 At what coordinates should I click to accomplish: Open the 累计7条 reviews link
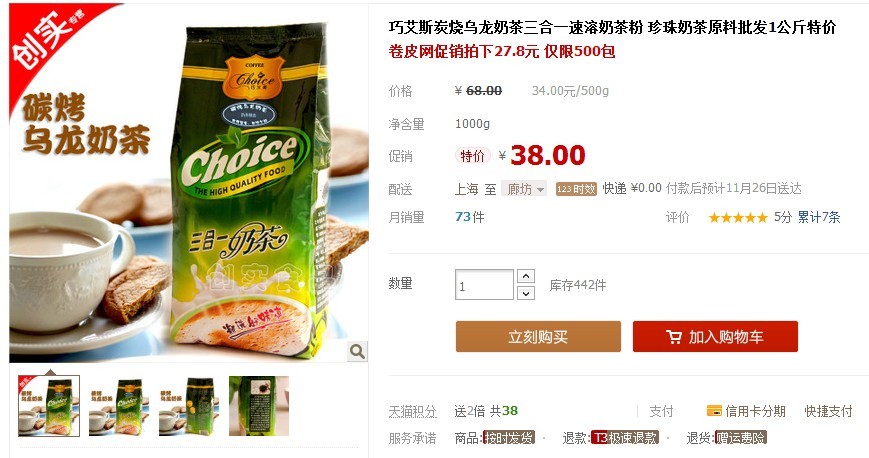[819, 217]
